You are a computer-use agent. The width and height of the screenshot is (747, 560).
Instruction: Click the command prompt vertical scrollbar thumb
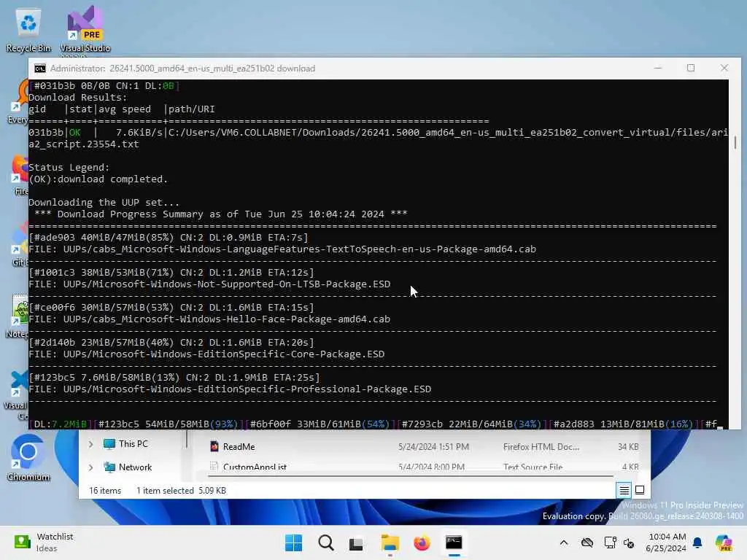pyautogui.click(x=735, y=142)
